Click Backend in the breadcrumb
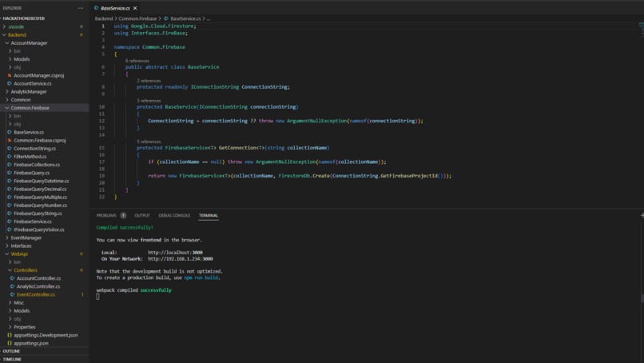This screenshot has width=644, height=363. pyautogui.click(x=104, y=19)
